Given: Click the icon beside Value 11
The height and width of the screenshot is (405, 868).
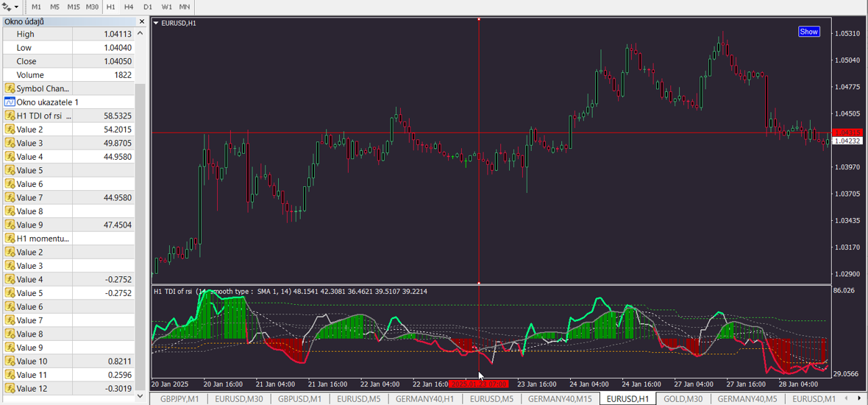Looking at the screenshot, I should click(x=10, y=375).
